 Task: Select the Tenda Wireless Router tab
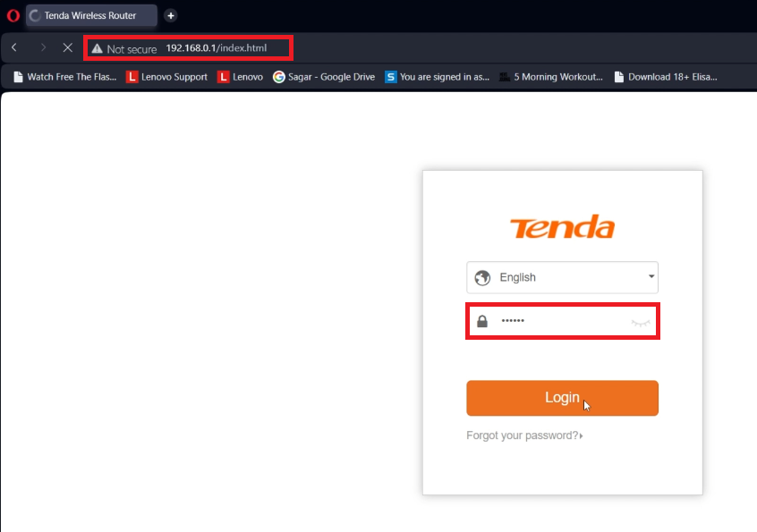pos(92,15)
